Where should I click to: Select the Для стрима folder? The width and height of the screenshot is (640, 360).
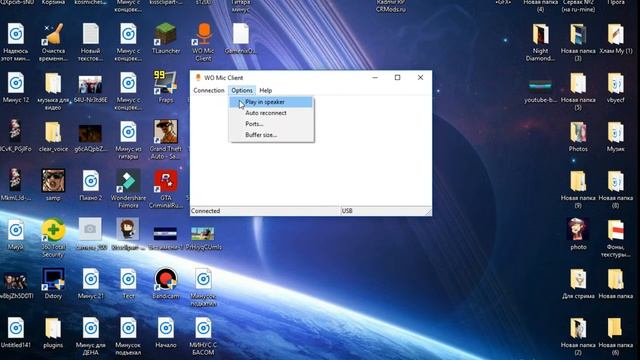(x=578, y=284)
